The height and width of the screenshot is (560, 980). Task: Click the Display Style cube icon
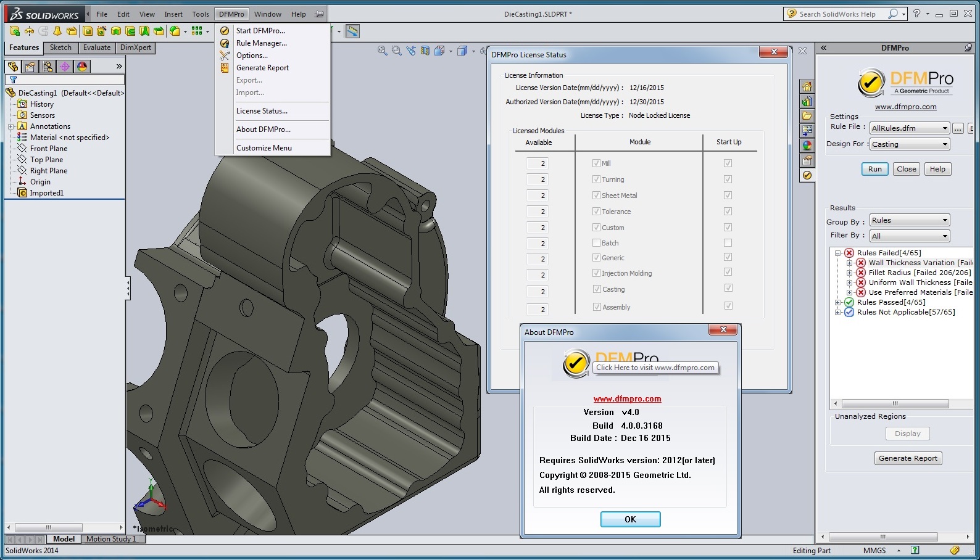[462, 51]
